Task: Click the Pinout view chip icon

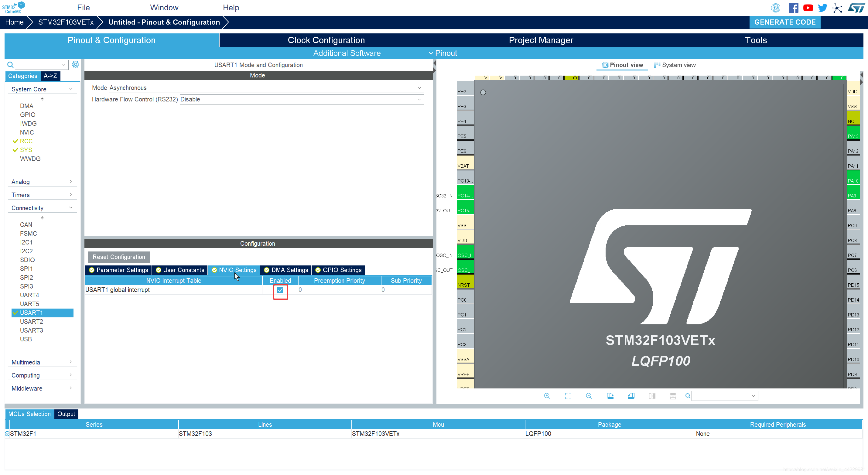Action: [605, 65]
